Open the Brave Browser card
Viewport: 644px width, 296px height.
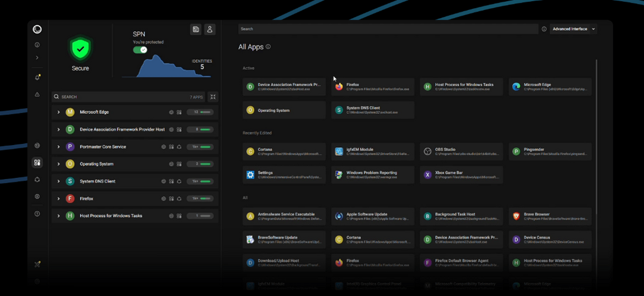[550, 216]
